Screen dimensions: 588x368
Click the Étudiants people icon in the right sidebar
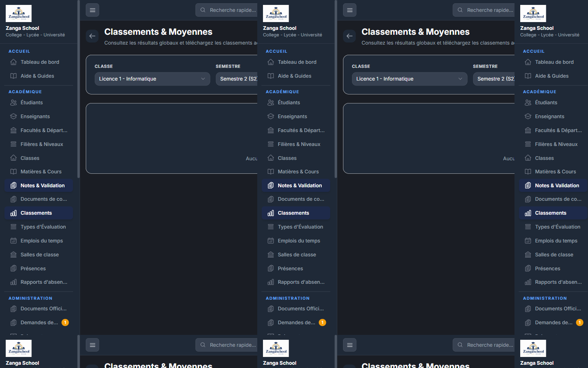pos(528,103)
